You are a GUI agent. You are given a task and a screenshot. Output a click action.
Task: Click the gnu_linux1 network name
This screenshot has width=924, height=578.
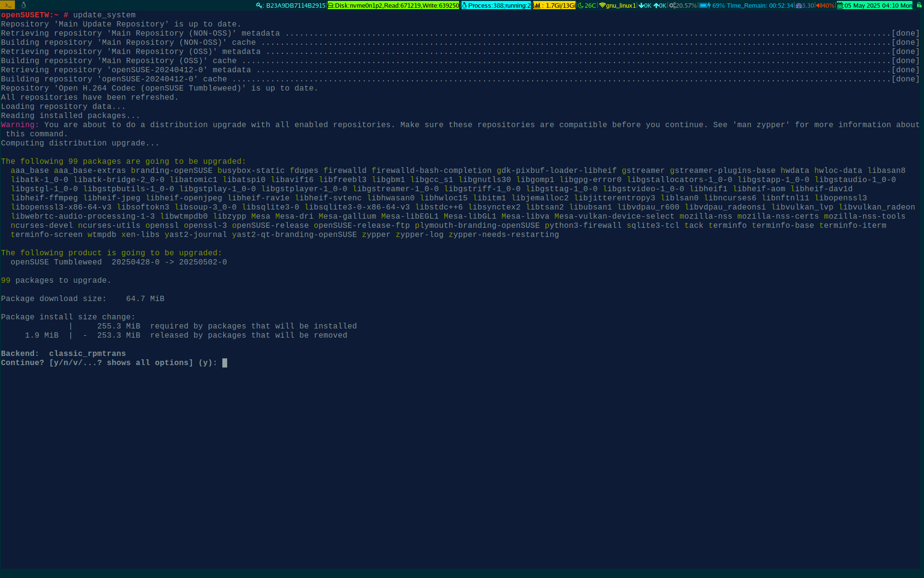pos(621,6)
